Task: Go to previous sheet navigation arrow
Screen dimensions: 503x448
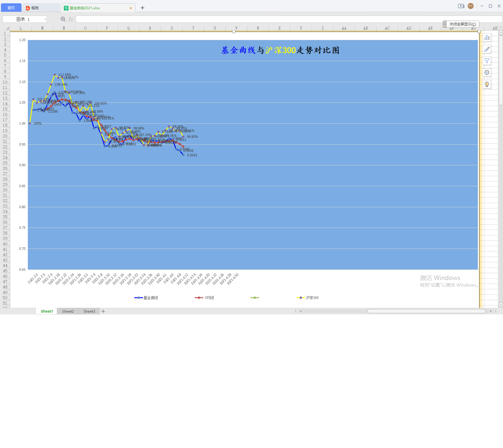Action: 13,311
